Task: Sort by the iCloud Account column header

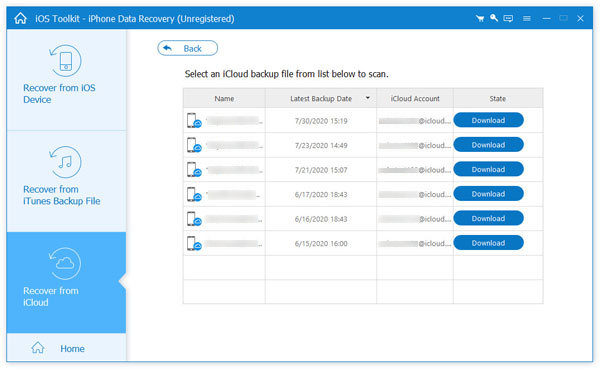Action: [x=415, y=98]
